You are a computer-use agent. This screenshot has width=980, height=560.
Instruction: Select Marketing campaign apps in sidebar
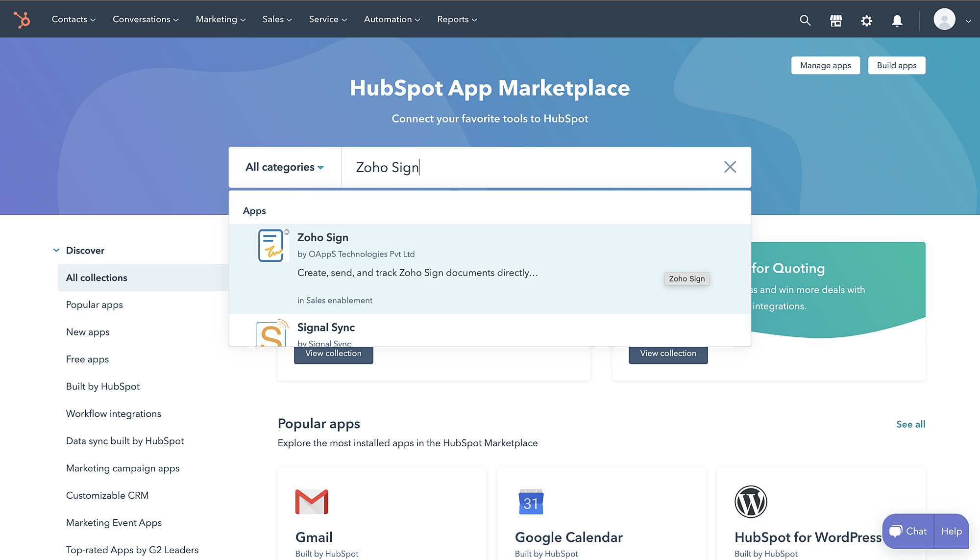tap(123, 468)
